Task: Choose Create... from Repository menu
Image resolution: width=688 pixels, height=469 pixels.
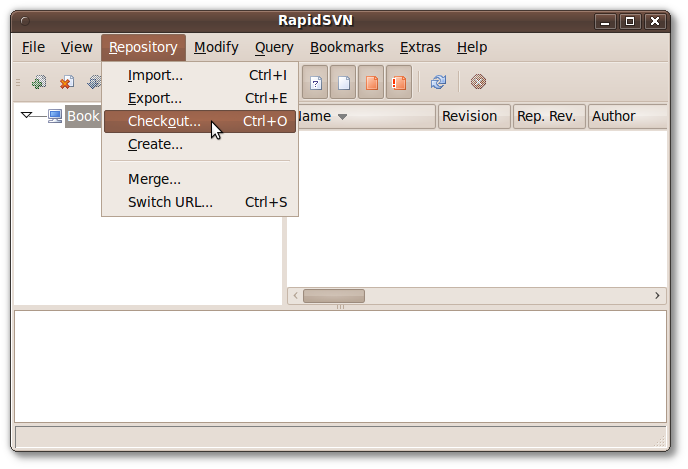Action: [x=200, y=144]
